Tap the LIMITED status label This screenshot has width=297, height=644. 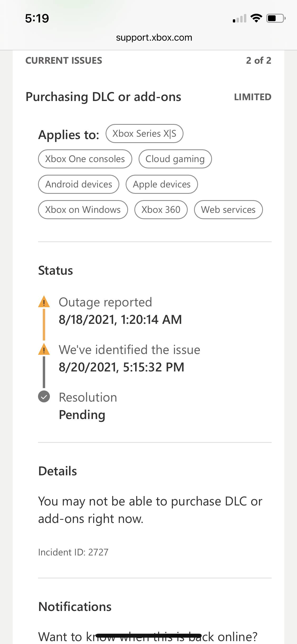click(253, 97)
